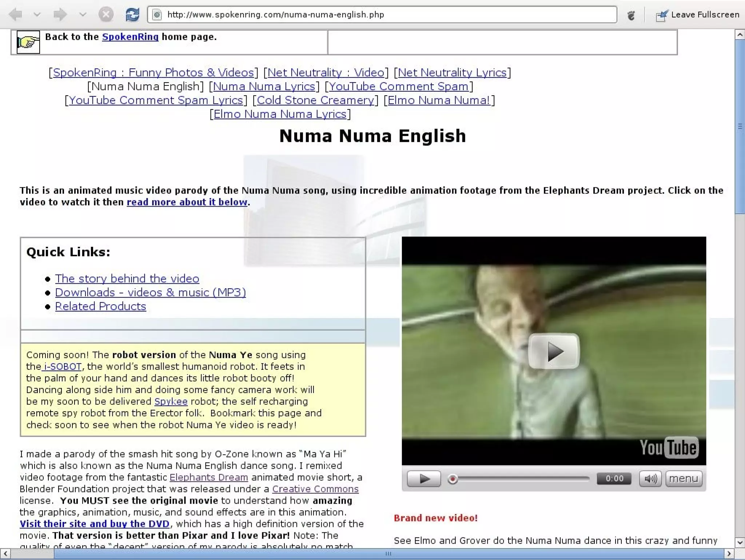Click the reload page icon

click(132, 15)
